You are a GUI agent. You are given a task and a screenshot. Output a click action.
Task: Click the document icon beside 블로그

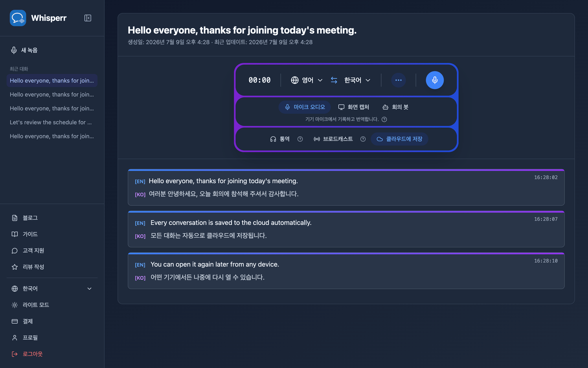[15, 218]
